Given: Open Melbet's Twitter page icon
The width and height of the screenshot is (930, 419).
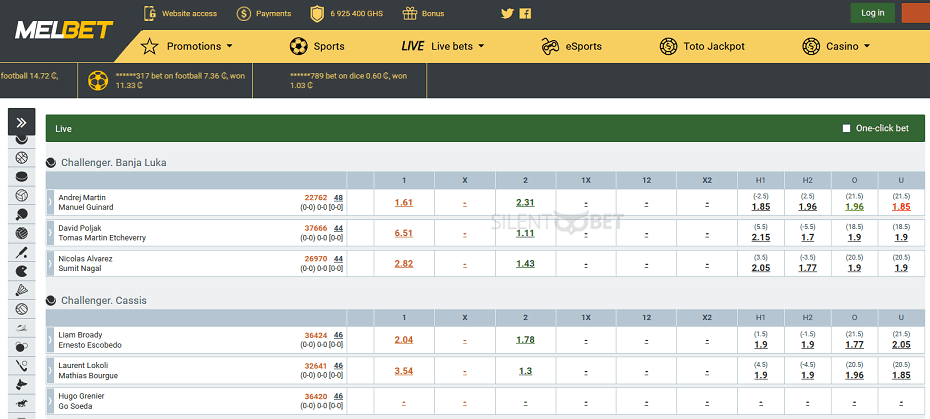Looking at the screenshot, I should point(507,13).
